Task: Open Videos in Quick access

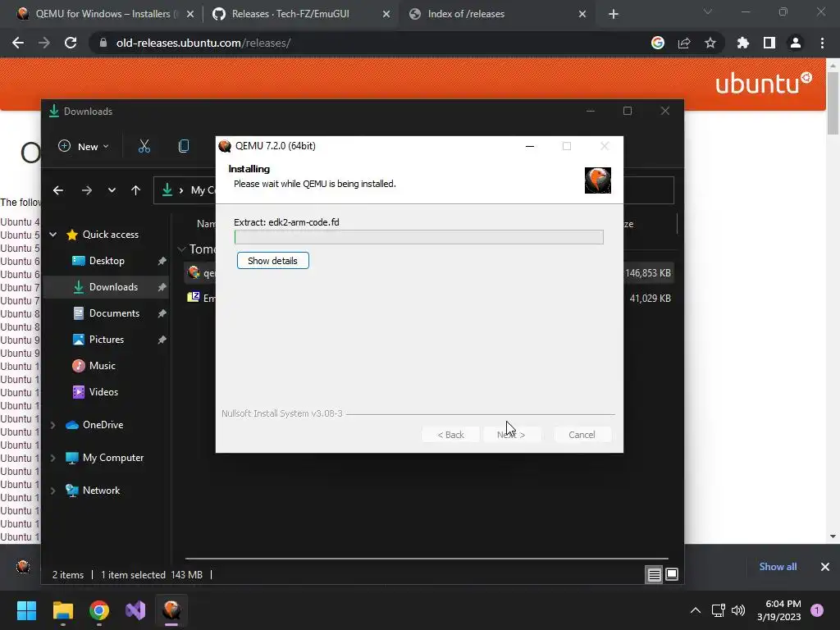Action: tap(103, 392)
